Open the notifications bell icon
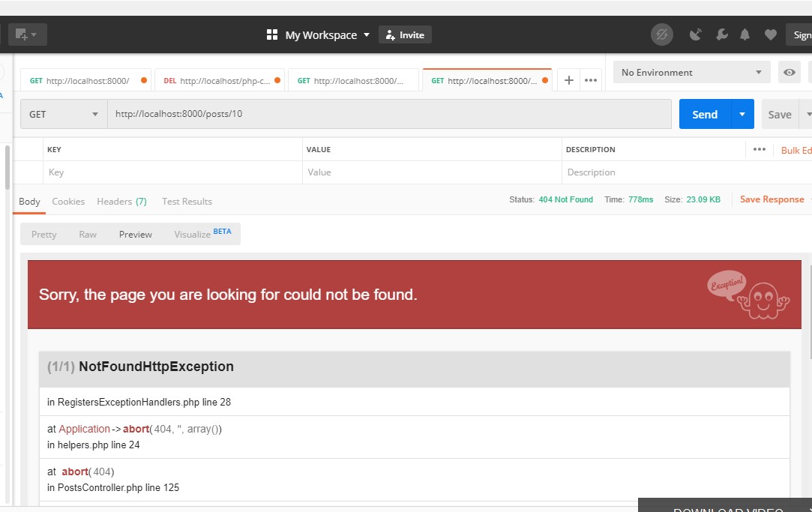 click(745, 34)
